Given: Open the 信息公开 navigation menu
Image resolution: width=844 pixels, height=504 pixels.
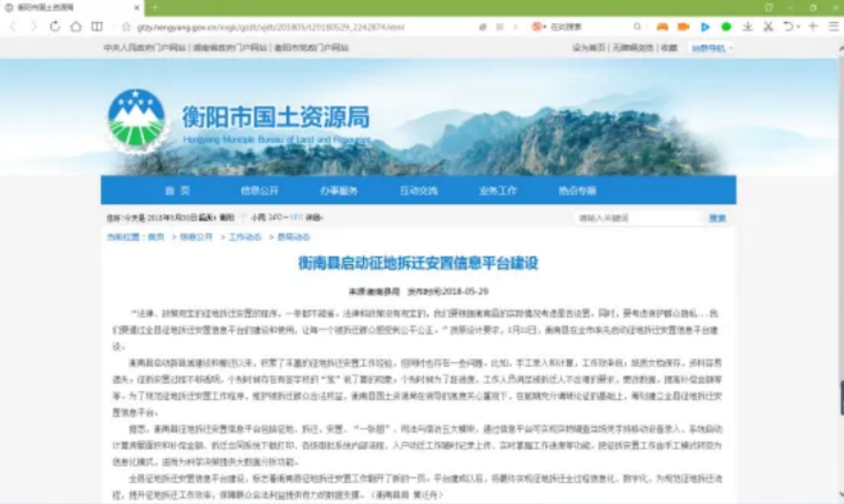Looking at the screenshot, I should [x=257, y=191].
